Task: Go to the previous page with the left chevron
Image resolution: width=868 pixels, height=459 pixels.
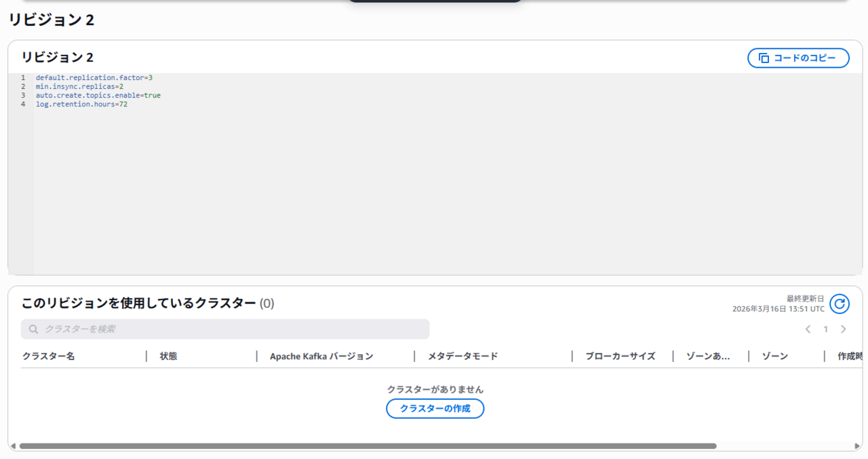Action: [808, 330]
